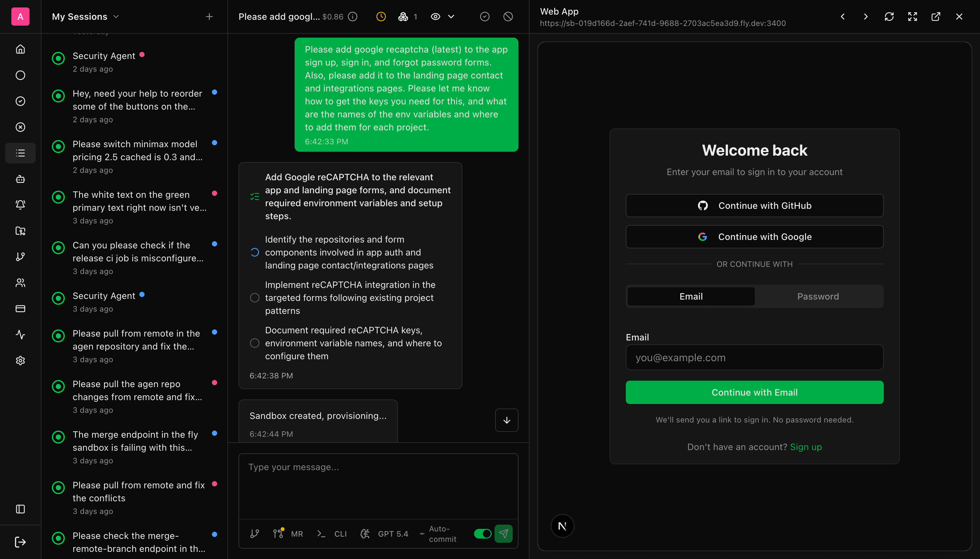Select the Email tab on the sign-in form
This screenshot has height=559, width=980.
690,296
